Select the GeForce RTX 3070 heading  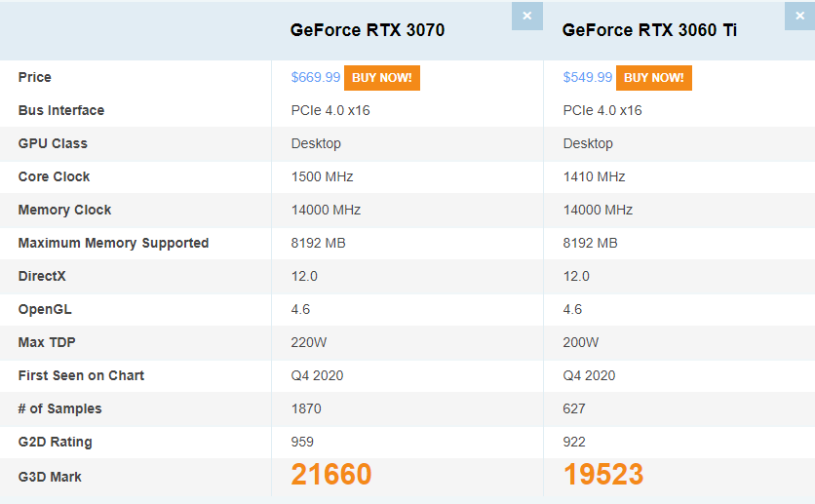click(x=368, y=30)
